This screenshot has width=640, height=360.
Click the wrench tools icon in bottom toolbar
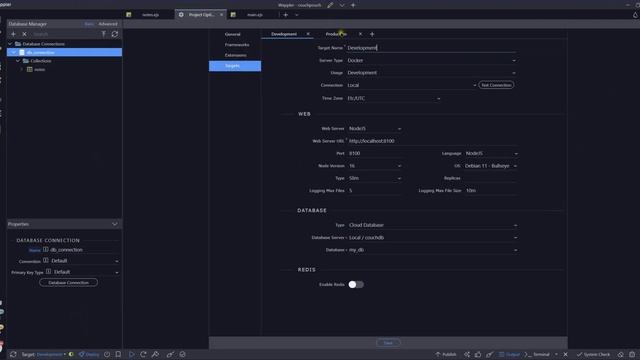click(x=155, y=354)
